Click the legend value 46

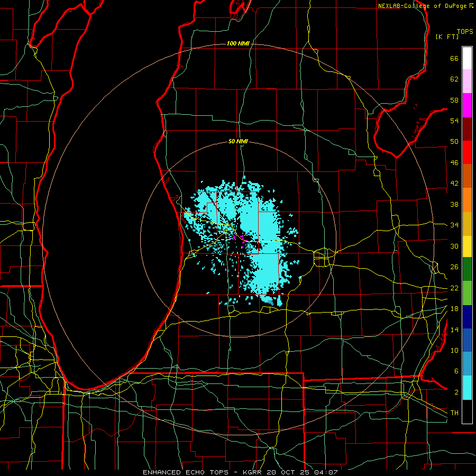pyautogui.click(x=454, y=163)
